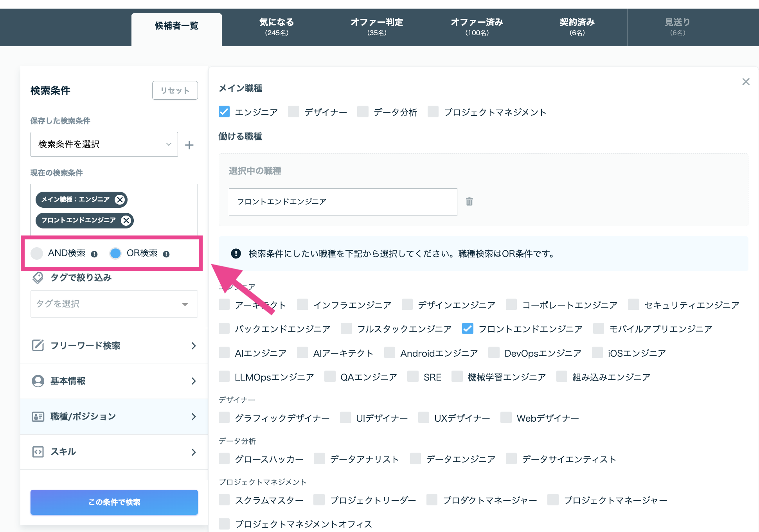Close the job type panel with X
Image resolution: width=759 pixels, height=532 pixels.
pyautogui.click(x=746, y=82)
